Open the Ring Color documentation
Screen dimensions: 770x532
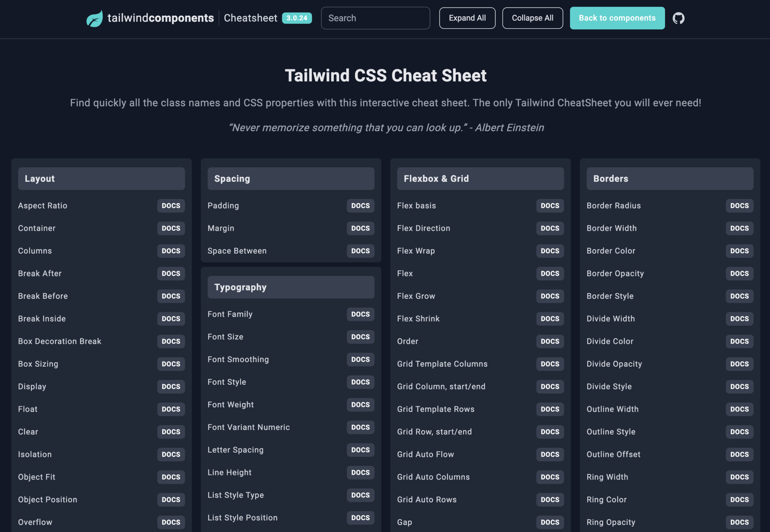[739, 500]
